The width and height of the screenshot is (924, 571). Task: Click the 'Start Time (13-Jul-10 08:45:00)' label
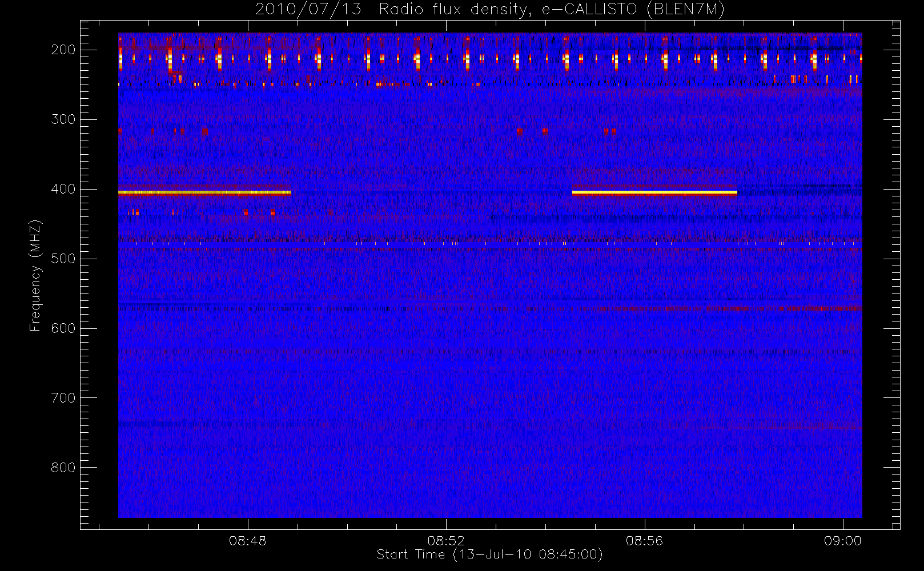tap(490, 554)
